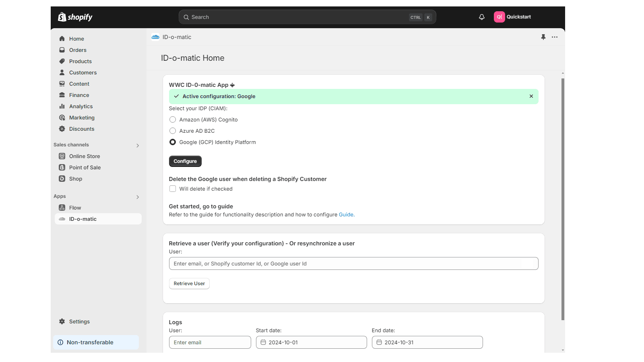Enable 'Will delete if checked' option
This screenshot has height=362, width=644.
(x=172, y=189)
